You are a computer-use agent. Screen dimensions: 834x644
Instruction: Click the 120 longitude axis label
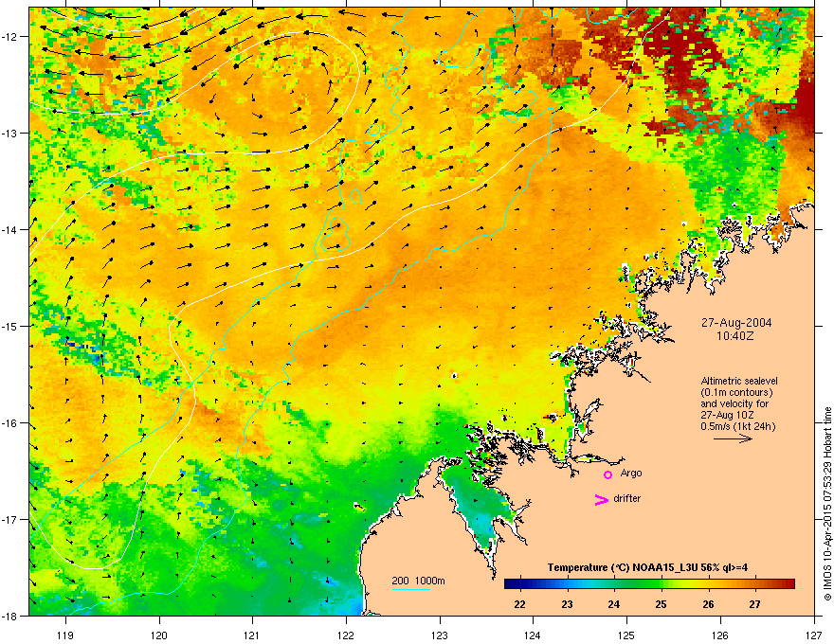(159, 635)
